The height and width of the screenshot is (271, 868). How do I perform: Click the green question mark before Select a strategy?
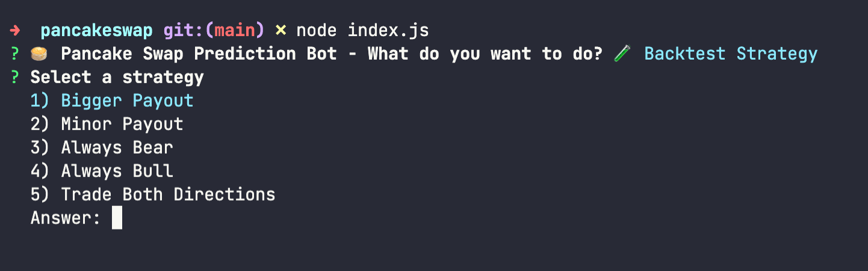[15, 78]
